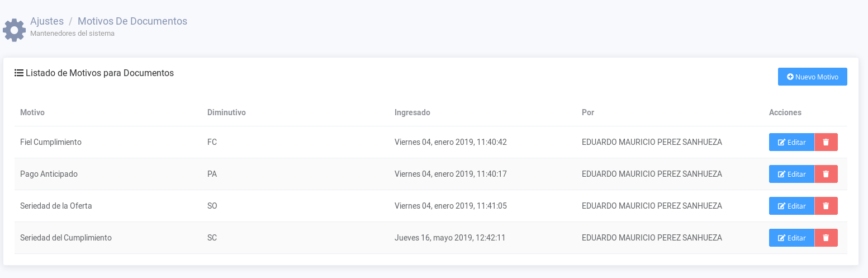Image resolution: width=868 pixels, height=278 pixels.
Task: Open editor for Seriedad de la Oferta
Action: coord(791,206)
